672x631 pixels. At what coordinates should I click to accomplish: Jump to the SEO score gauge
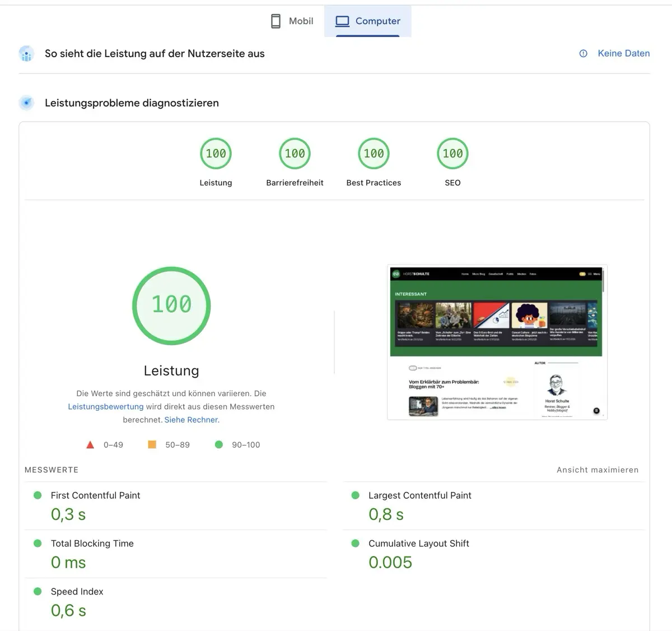(452, 154)
